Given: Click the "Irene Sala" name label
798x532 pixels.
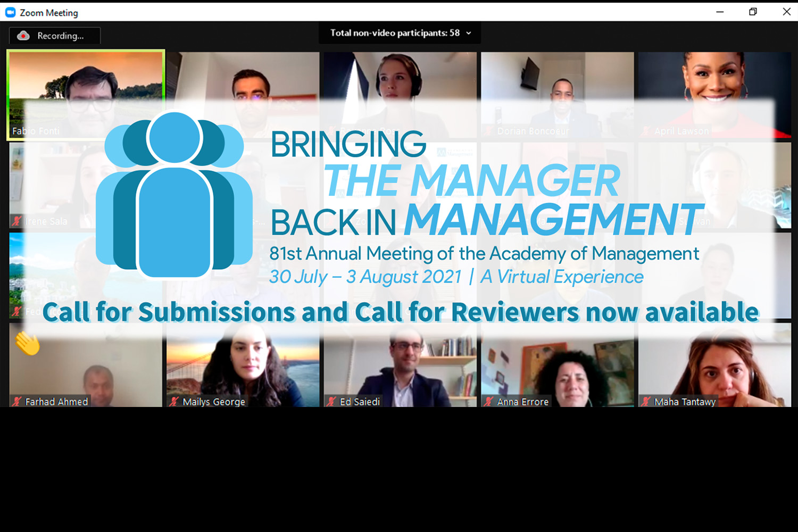Looking at the screenshot, I should click(46, 221).
